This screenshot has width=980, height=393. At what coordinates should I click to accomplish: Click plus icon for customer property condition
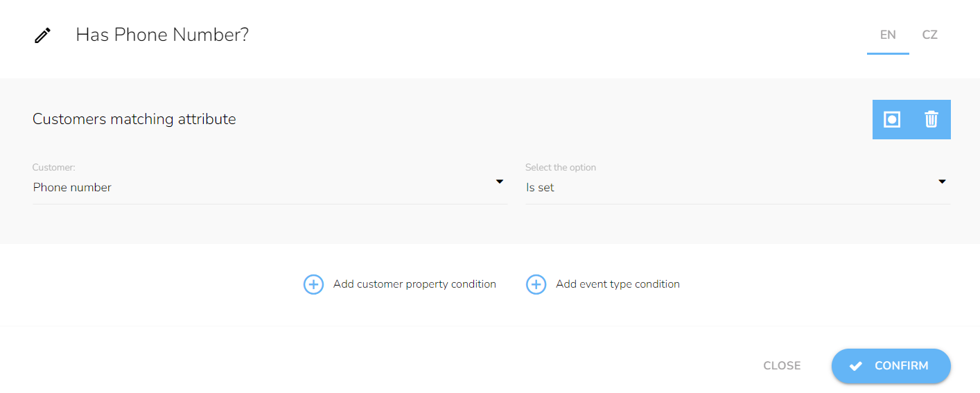[313, 284]
